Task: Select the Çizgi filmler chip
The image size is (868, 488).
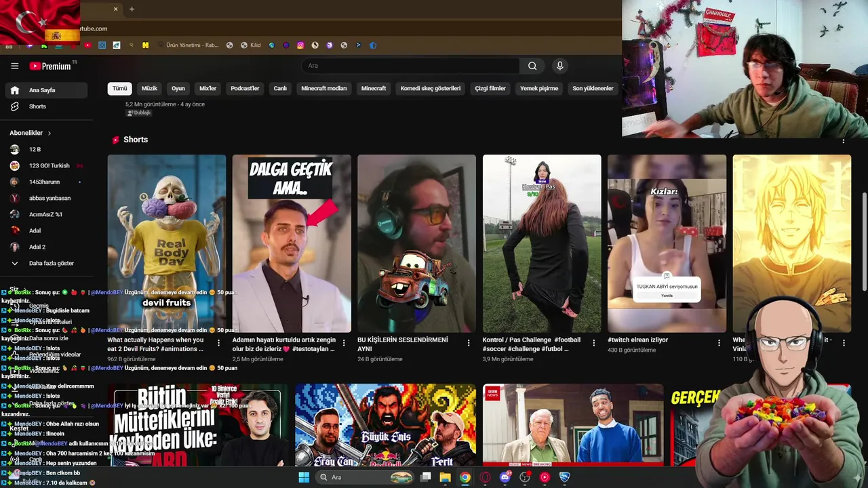Action: pyautogui.click(x=490, y=88)
